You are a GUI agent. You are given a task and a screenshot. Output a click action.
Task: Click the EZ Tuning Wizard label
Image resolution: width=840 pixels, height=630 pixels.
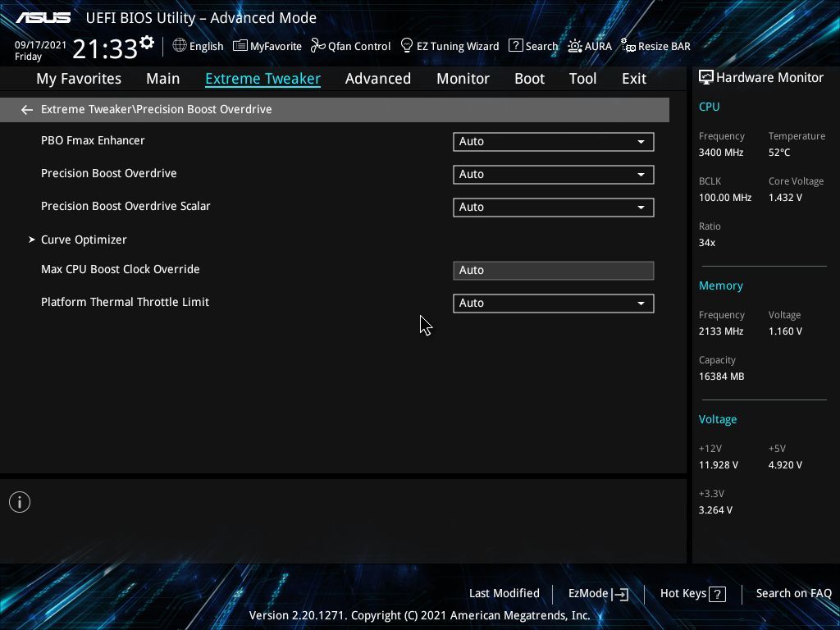[458, 47]
